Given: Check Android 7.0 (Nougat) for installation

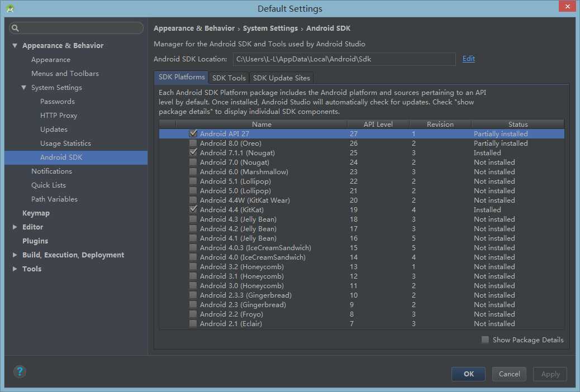Looking at the screenshot, I should [x=193, y=162].
